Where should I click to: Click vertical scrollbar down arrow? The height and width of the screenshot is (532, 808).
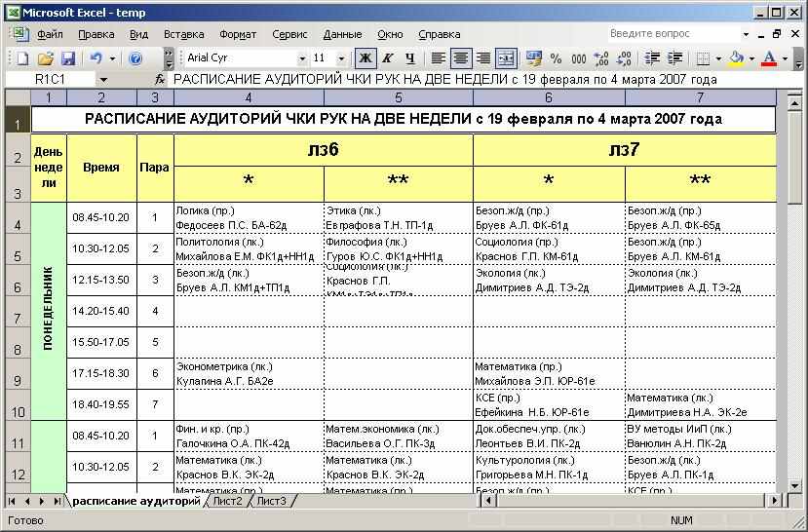tap(794, 485)
